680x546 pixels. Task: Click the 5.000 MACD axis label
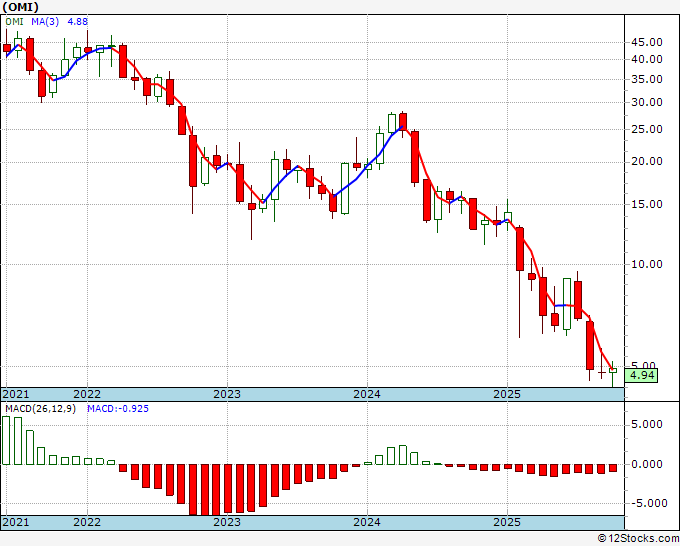[x=647, y=424]
